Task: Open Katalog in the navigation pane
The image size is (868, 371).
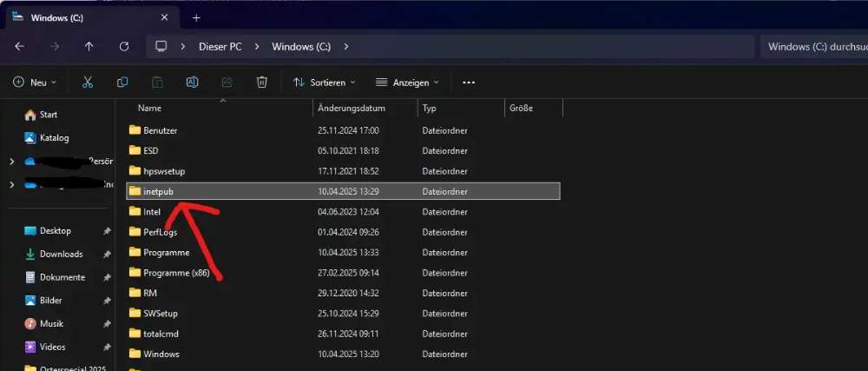Action: (x=47, y=137)
